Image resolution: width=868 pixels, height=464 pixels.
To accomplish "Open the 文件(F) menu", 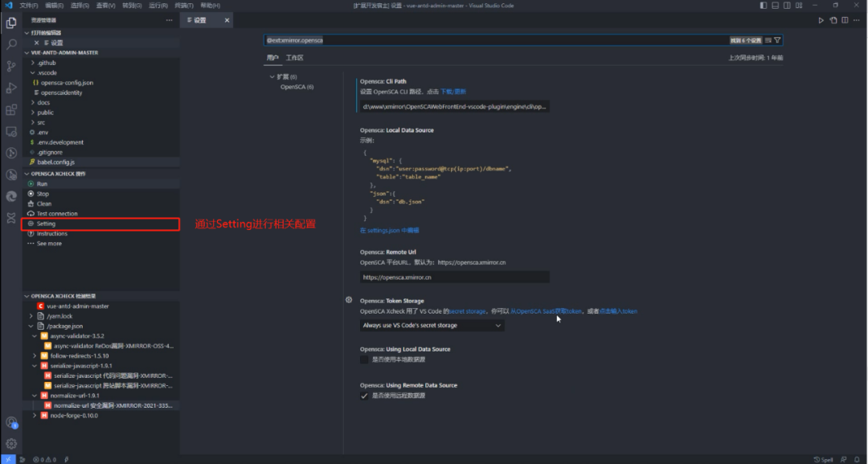I will [x=29, y=6].
